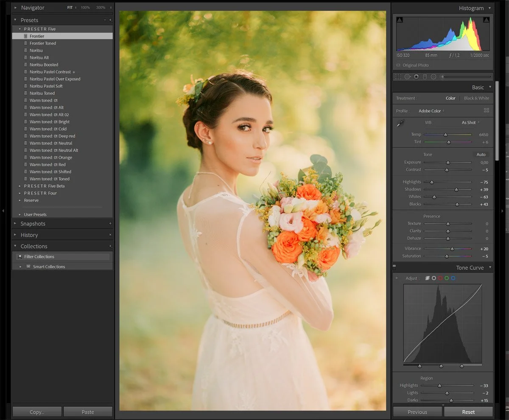This screenshot has width=509, height=420.
Task: Open the Radial Filter tool
Action: (433, 77)
